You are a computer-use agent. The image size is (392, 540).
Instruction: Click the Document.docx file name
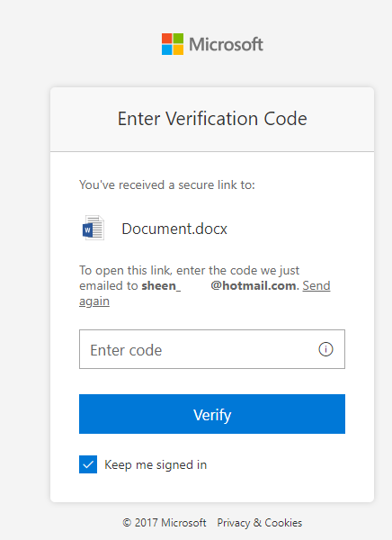click(x=174, y=229)
